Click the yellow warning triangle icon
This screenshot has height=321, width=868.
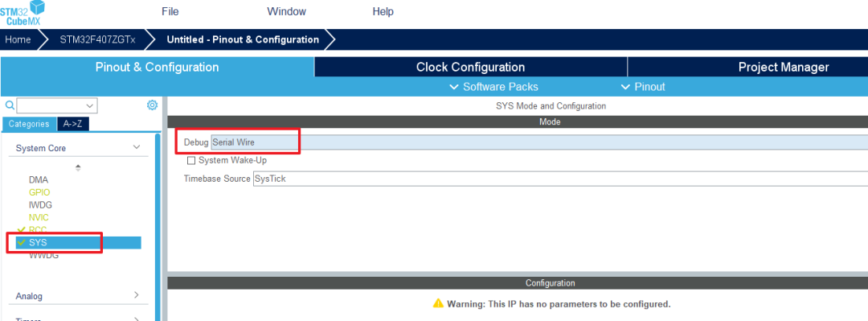point(439,303)
